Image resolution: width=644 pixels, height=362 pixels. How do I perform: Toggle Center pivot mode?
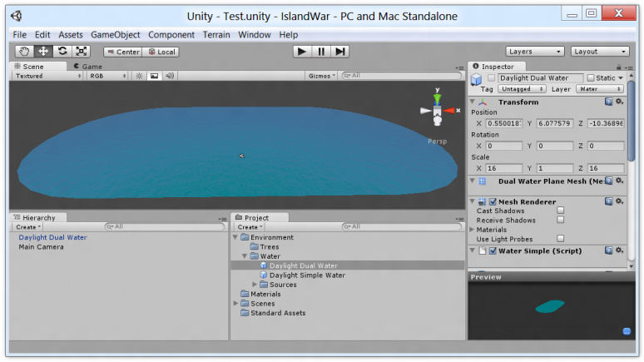pos(123,52)
